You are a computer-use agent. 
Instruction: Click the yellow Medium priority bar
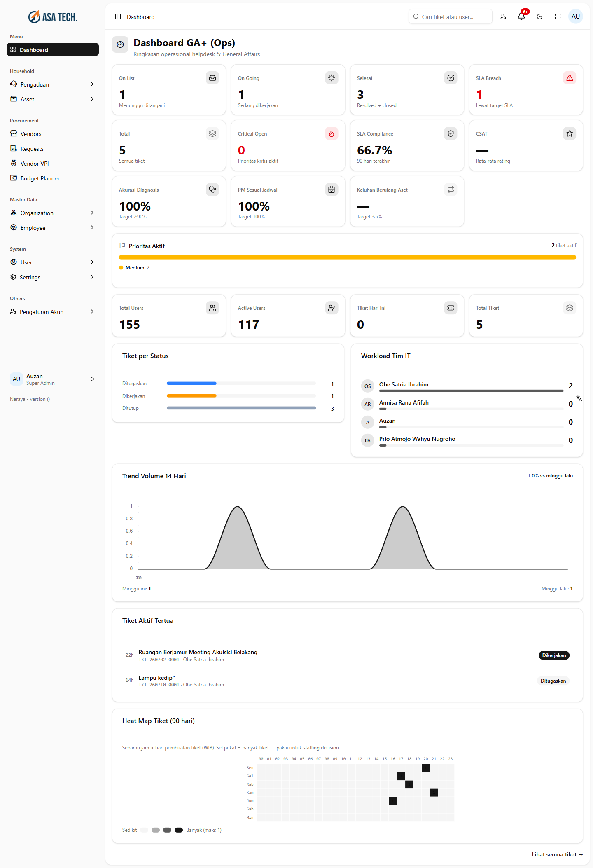click(x=348, y=257)
